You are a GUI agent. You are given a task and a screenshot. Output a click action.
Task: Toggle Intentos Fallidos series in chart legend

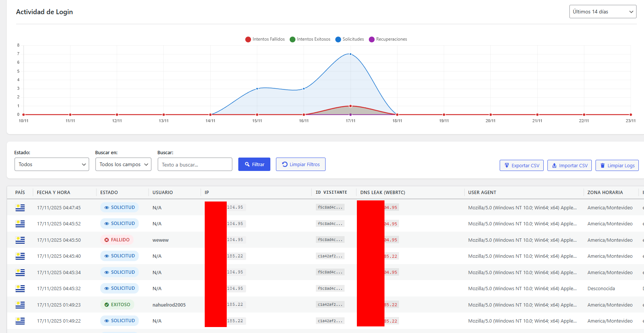(x=265, y=39)
